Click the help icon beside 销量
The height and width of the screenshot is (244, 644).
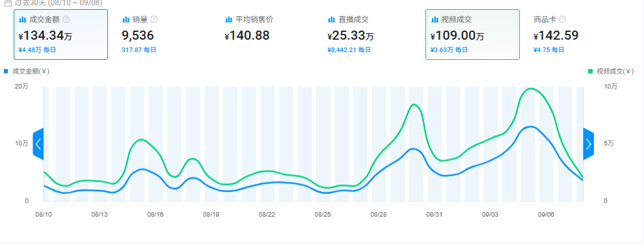pos(154,20)
